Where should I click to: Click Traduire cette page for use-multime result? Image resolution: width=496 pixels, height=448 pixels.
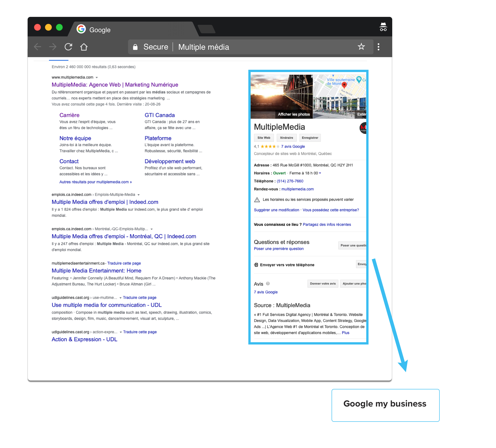click(x=140, y=298)
